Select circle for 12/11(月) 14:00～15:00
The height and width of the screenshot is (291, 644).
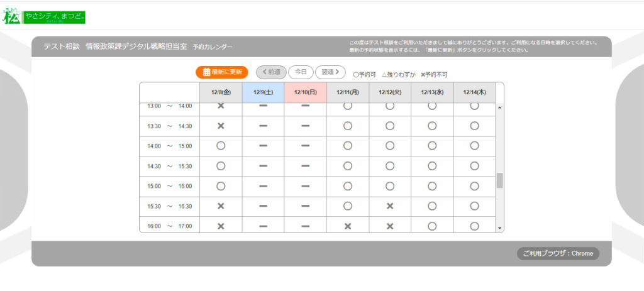pos(348,146)
